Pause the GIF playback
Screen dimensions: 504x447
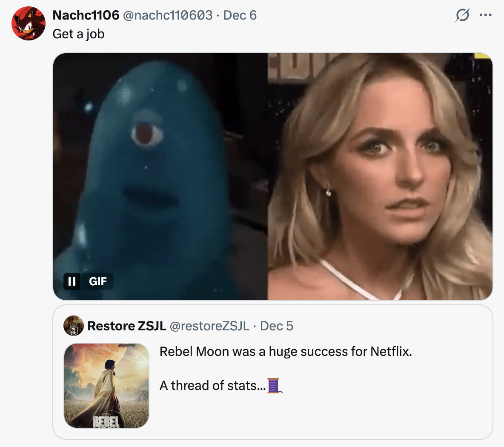click(72, 281)
